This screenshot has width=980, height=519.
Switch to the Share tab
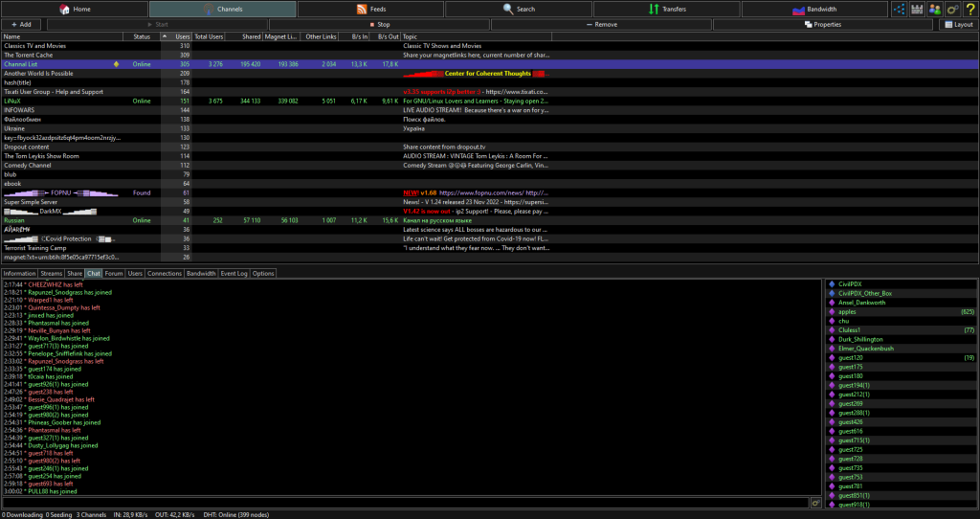(x=75, y=273)
